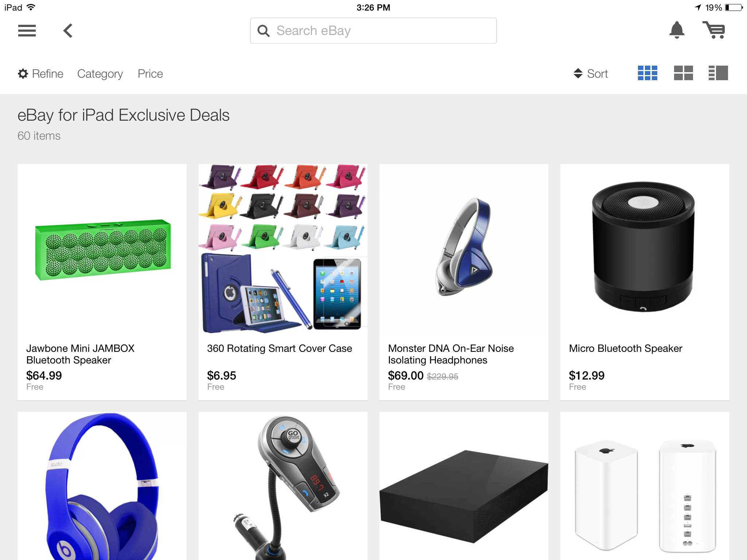This screenshot has height=560, width=747.
Task: Tap the Search eBay field
Action: pos(373,31)
